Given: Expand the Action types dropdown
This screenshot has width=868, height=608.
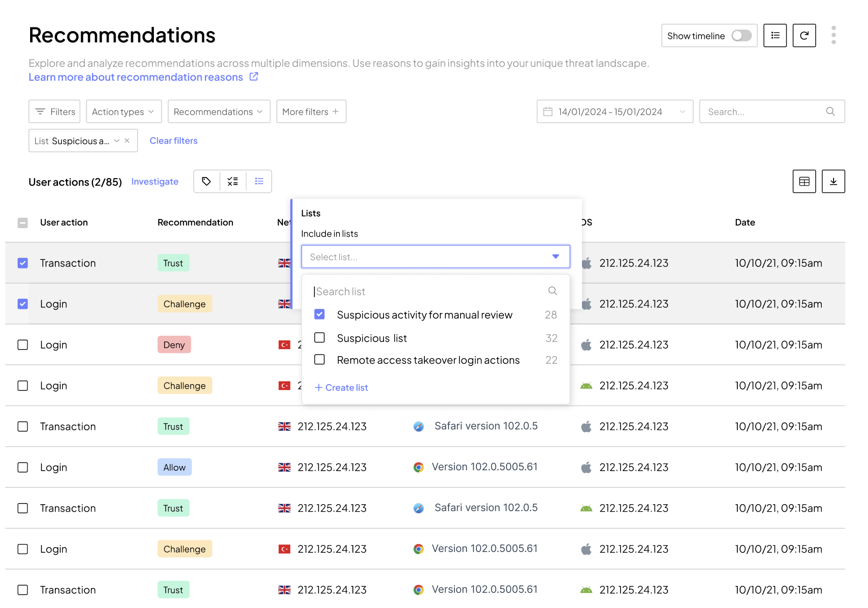Looking at the screenshot, I should 123,111.
